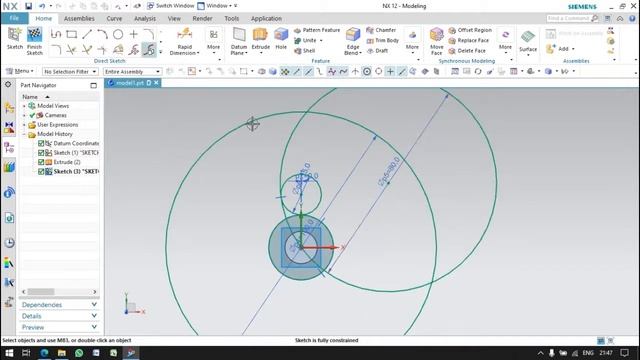
Task: Open the Rapid Dimension tool
Action: [184, 41]
